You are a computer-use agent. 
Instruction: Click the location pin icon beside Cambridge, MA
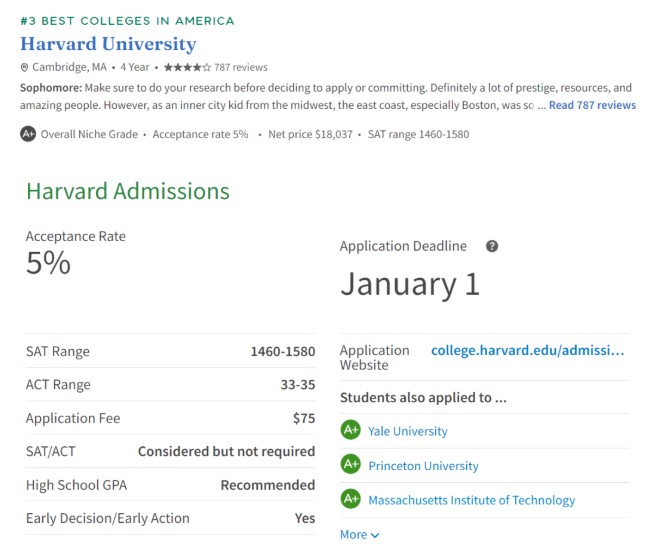25,67
